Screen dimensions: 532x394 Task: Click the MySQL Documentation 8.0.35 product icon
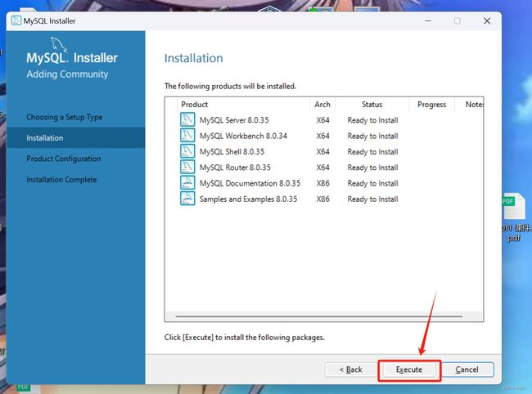click(x=187, y=182)
